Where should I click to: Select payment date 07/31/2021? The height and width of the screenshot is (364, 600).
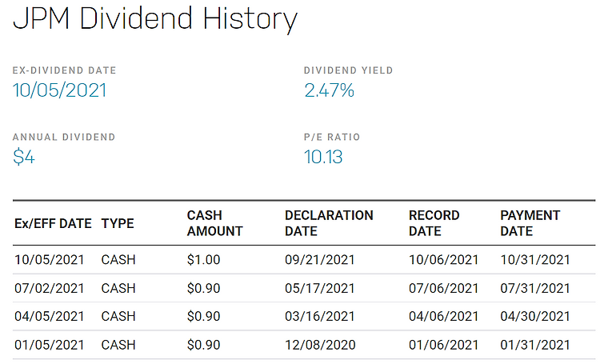coord(535,288)
